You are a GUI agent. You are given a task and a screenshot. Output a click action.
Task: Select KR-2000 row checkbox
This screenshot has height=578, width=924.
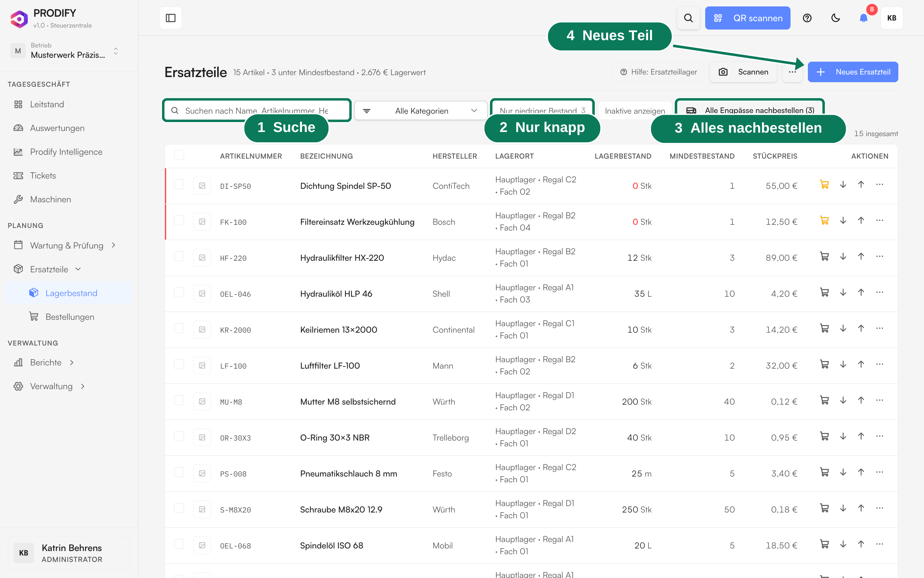click(x=179, y=328)
